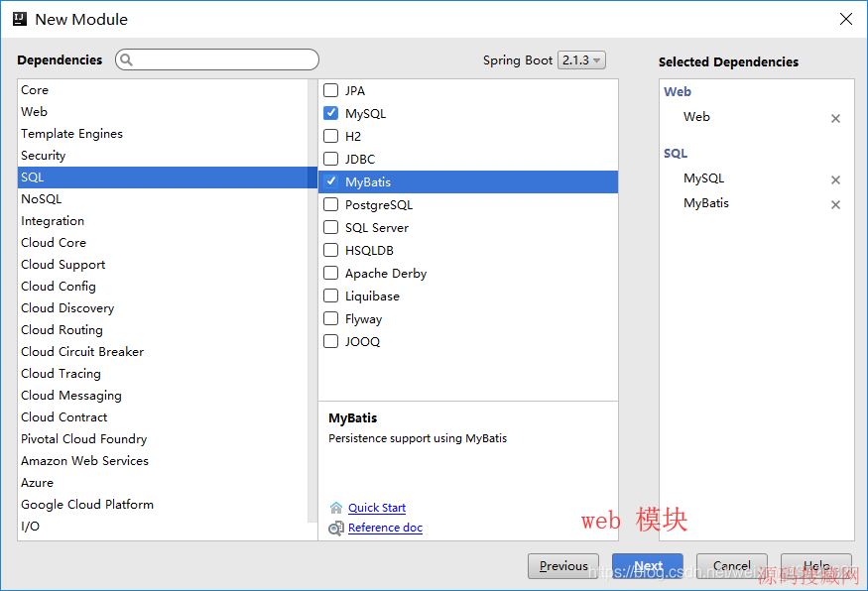
Task: Select the Cloud Discovery category
Action: pyautogui.click(x=67, y=308)
